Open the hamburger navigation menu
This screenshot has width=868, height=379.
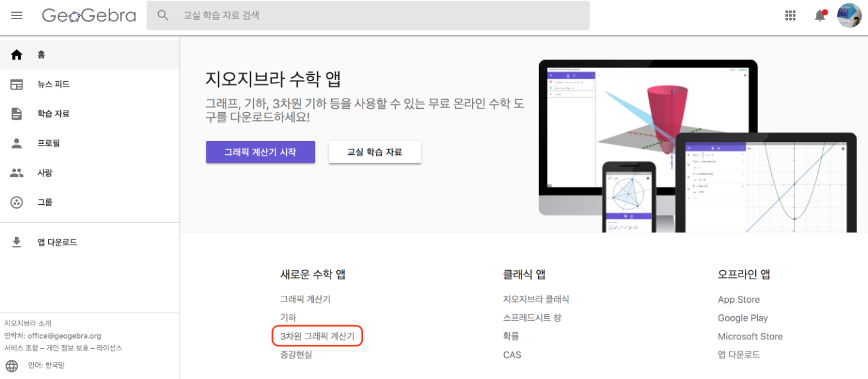tap(17, 15)
